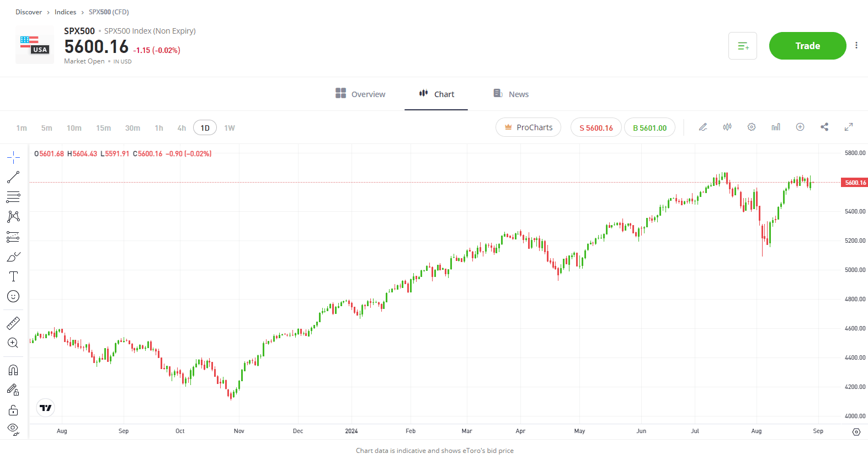Click the TradingView logo on chart
868x459 pixels.
pyautogui.click(x=46, y=408)
